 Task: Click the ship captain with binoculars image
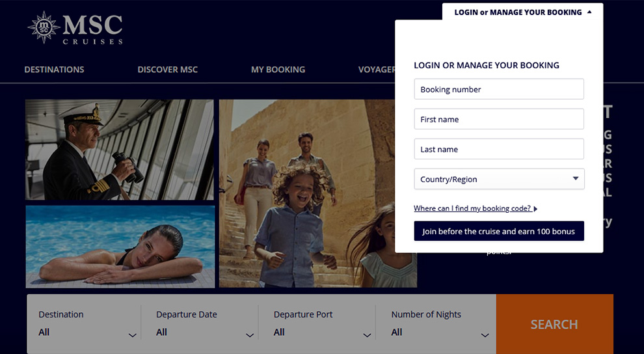pyautogui.click(x=120, y=150)
